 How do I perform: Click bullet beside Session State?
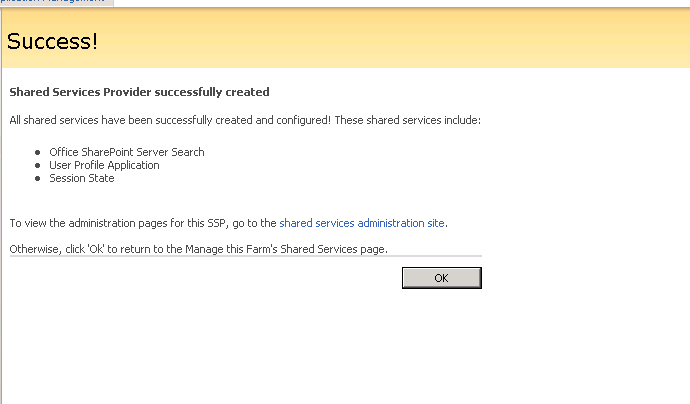38,178
